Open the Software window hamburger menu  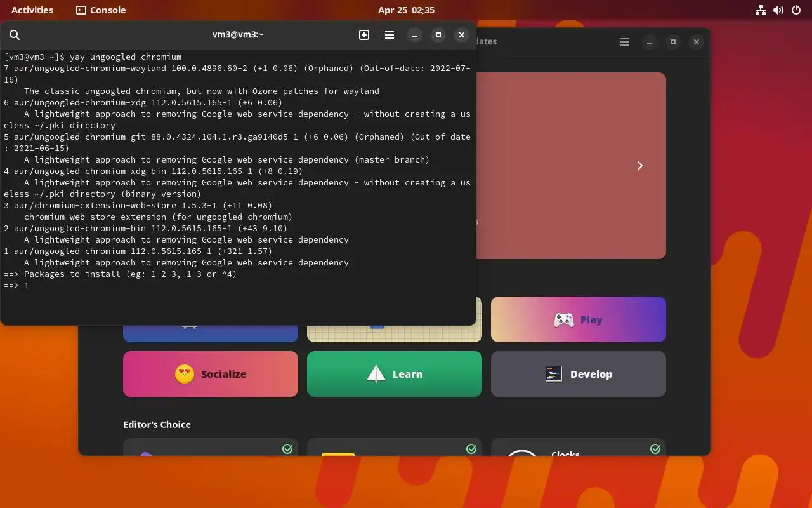[624, 42]
